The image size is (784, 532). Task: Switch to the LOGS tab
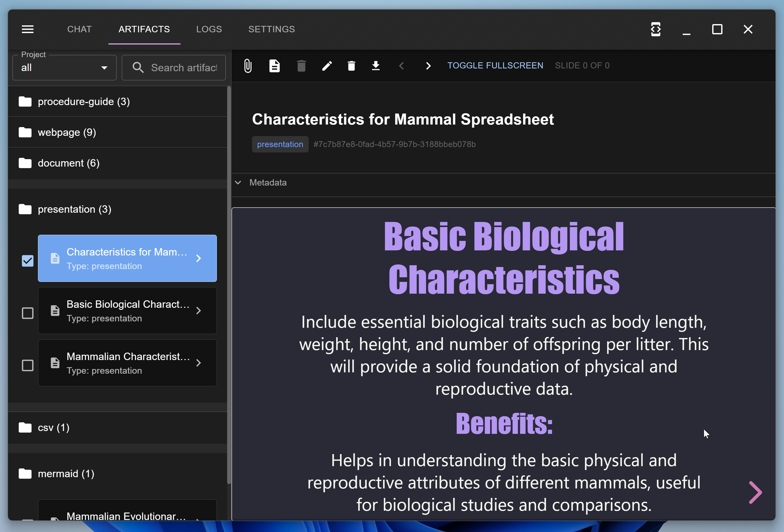tap(209, 29)
